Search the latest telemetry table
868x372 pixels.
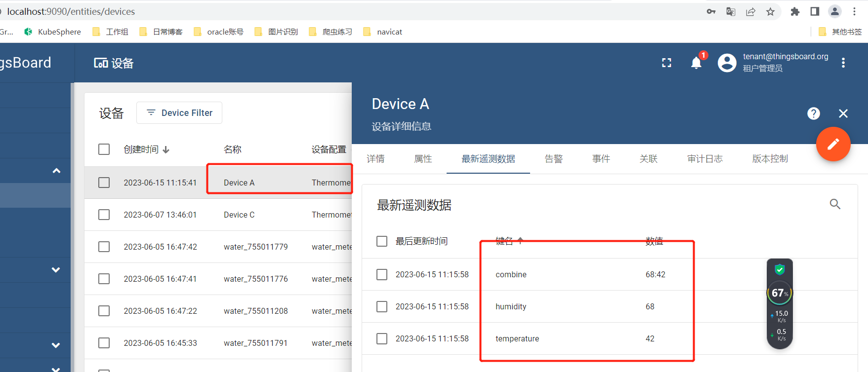tap(835, 204)
